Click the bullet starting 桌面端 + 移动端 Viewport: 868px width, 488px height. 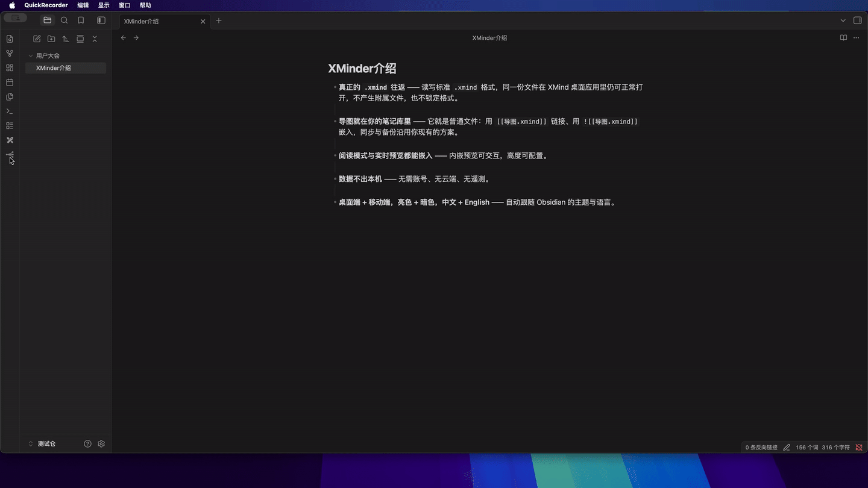478,202
